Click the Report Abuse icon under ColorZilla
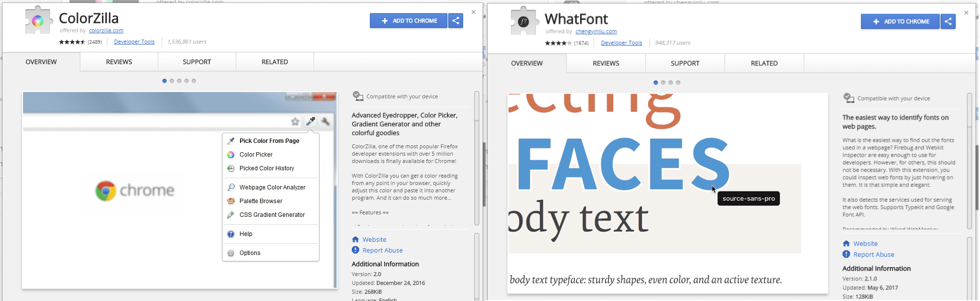The height and width of the screenshot is (301, 980). coord(355,250)
